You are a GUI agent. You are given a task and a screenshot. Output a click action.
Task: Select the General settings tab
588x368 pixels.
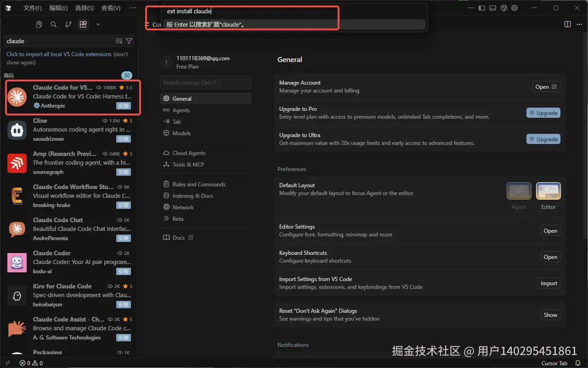click(x=206, y=98)
